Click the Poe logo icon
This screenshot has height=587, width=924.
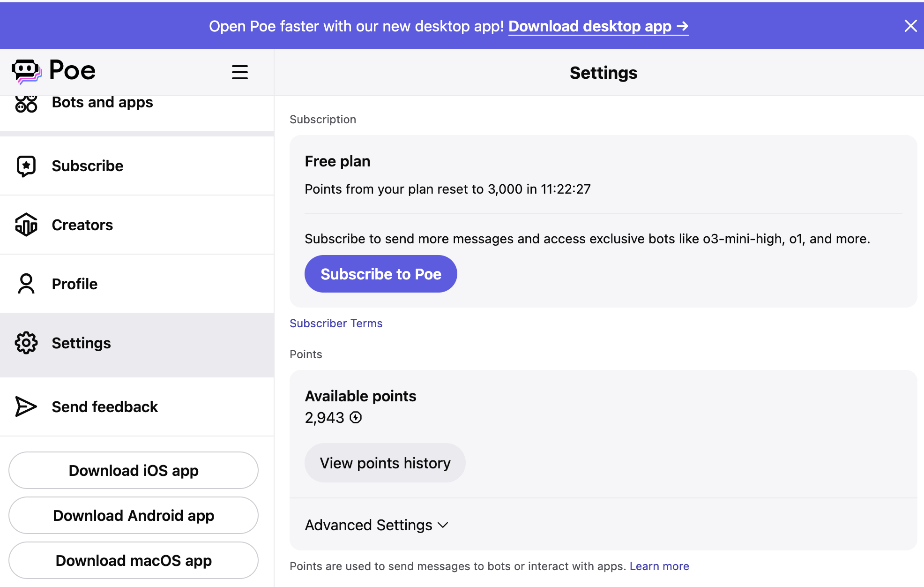pyautogui.click(x=26, y=71)
